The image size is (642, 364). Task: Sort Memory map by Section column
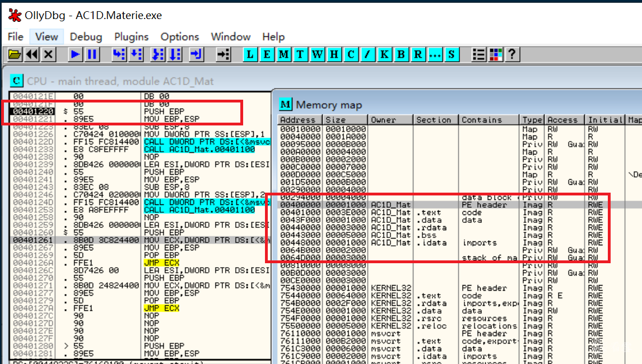436,120
